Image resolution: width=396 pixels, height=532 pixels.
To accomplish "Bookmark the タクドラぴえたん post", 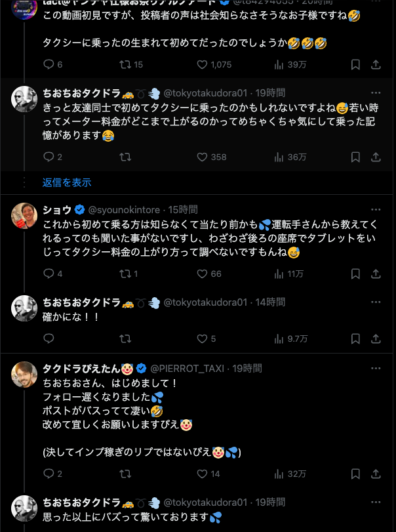I will [x=355, y=474].
